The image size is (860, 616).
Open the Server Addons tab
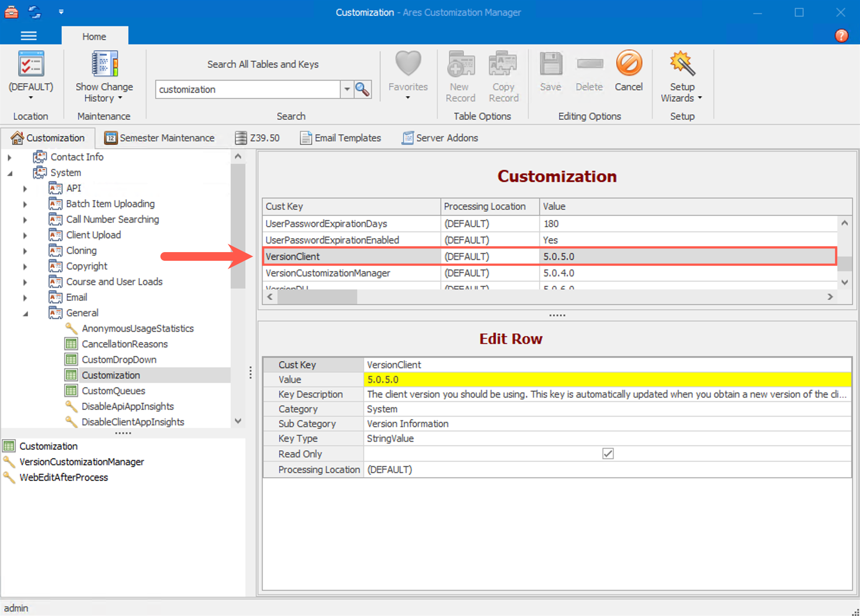pos(440,138)
